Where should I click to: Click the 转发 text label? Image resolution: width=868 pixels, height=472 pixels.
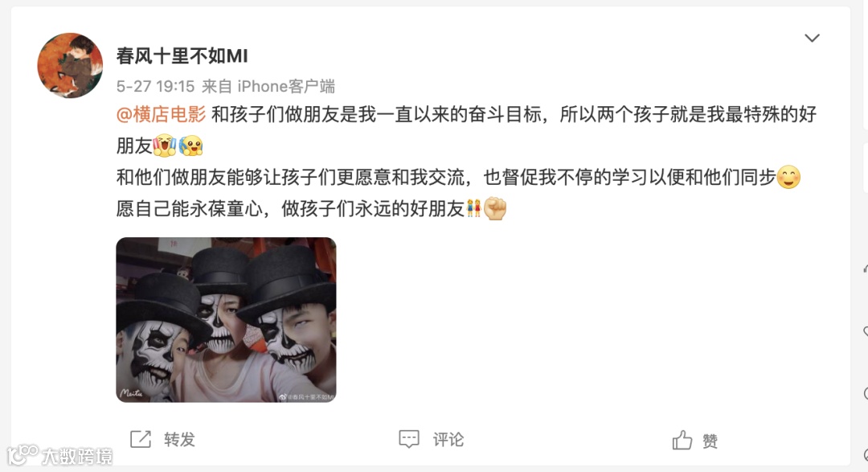(179, 439)
